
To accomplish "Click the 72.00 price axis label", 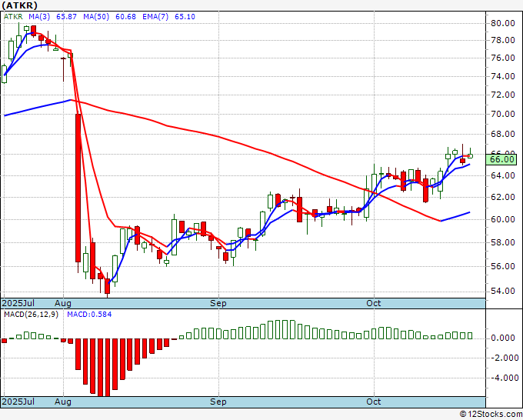I will click(x=503, y=95).
